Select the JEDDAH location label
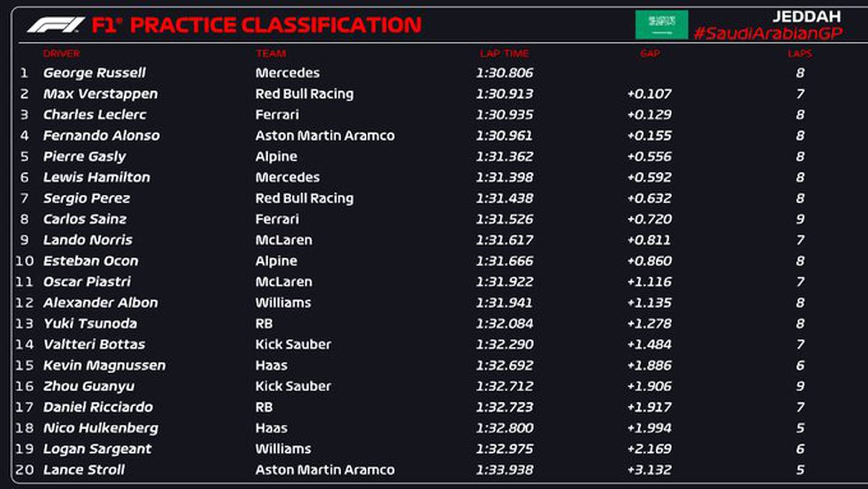The width and height of the screenshot is (868, 489). tap(806, 16)
